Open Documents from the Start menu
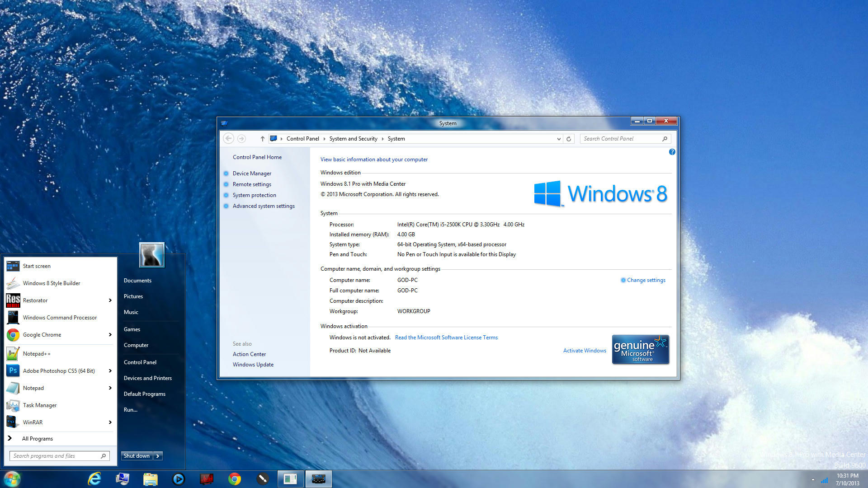Viewport: 868px width, 488px height. 137,280
